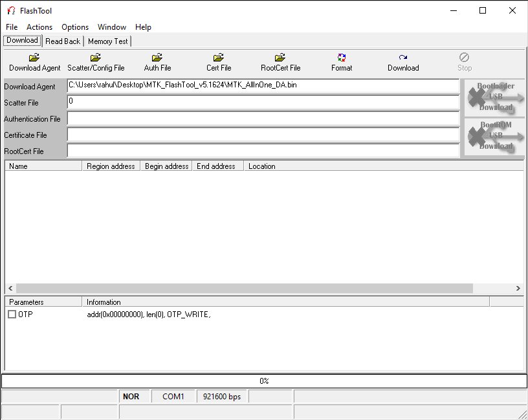
Task: Click the window resize grip corner
Action: [x=523, y=415]
